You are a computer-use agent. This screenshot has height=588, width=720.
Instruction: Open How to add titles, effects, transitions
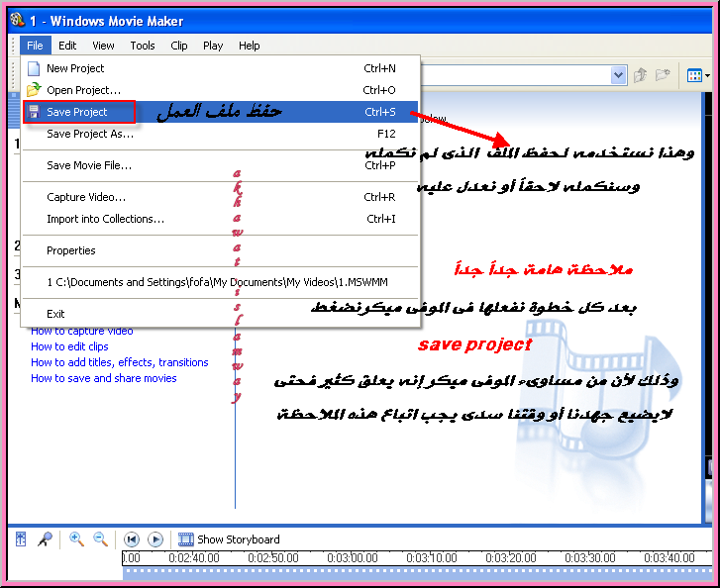pyautogui.click(x=120, y=362)
